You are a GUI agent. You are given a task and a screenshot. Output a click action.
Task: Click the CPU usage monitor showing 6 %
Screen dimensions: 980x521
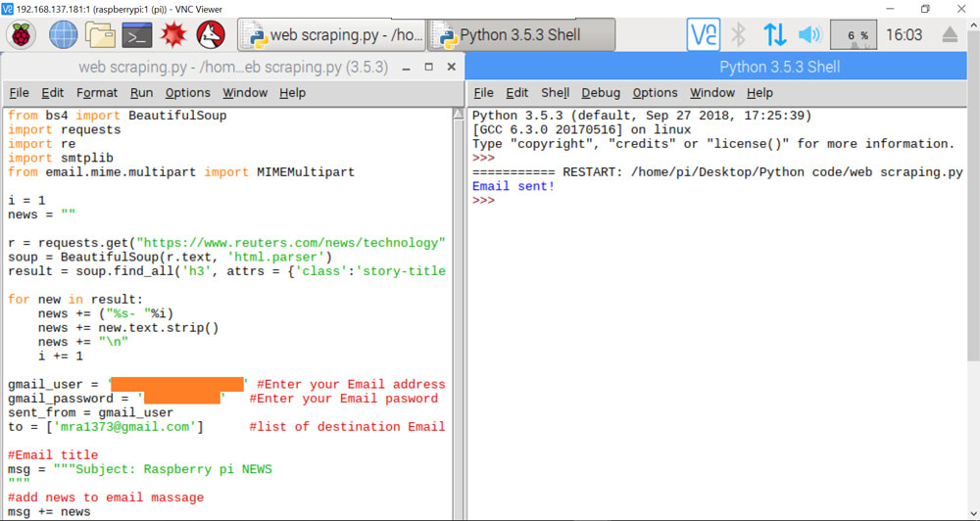point(853,35)
